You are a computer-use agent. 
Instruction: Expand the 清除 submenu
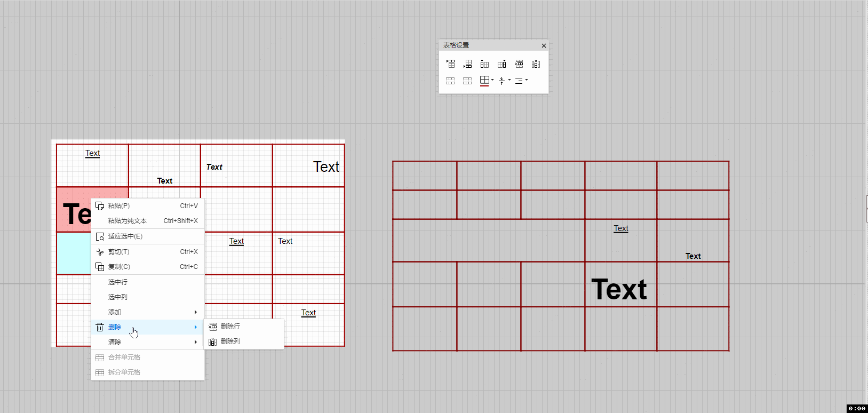(148, 342)
